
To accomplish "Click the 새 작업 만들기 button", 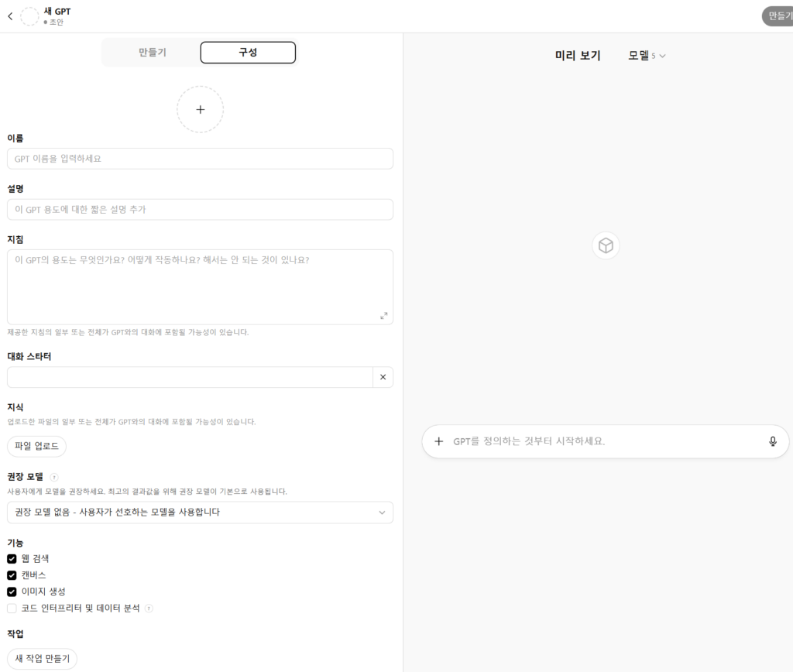I will click(x=42, y=659).
